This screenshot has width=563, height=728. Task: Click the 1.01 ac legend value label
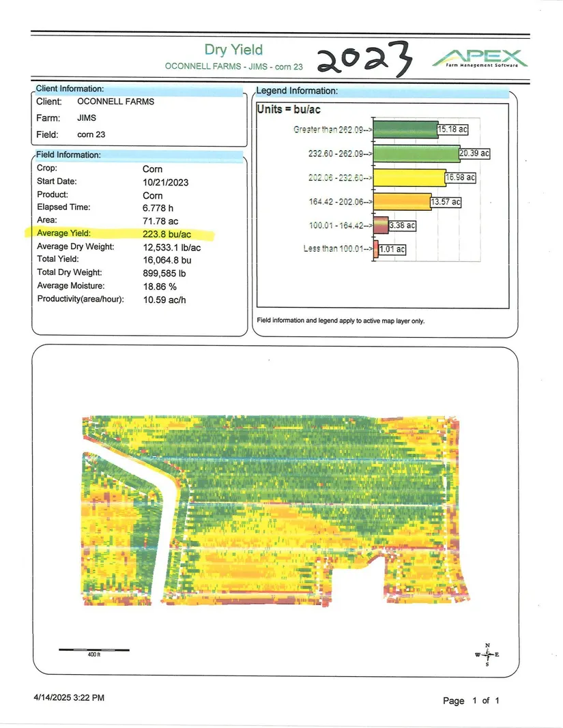pos(392,249)
